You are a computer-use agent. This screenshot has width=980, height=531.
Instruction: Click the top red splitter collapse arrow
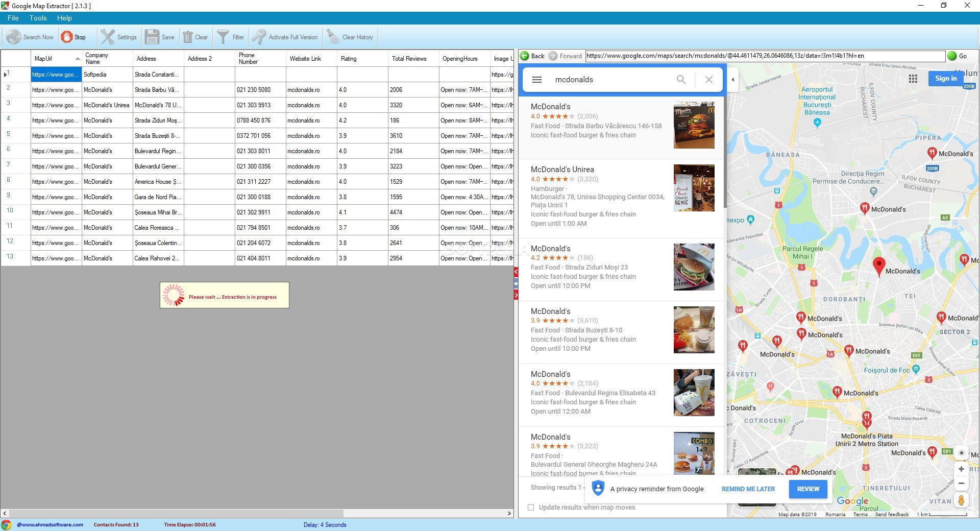[x=516, y=272]
